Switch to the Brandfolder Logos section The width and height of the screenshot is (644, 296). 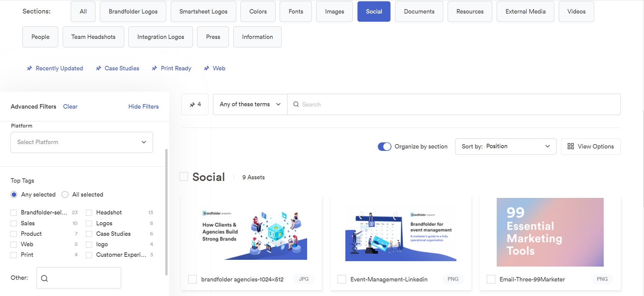point(133,12)
